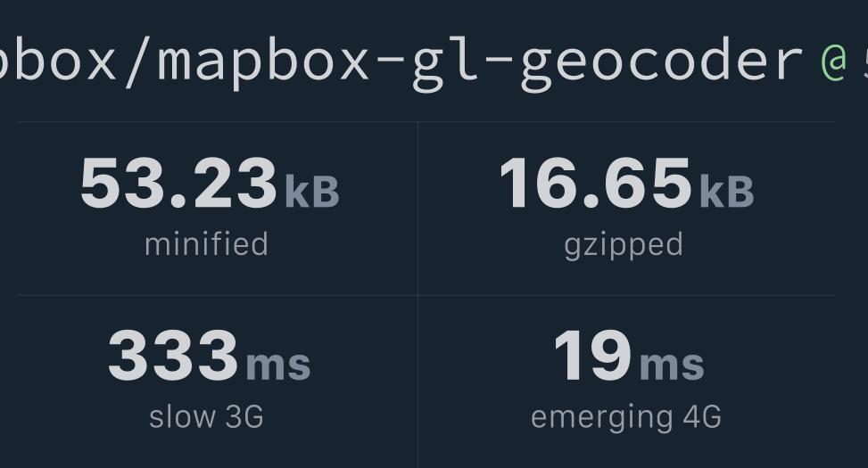Screen dimensions: 868x468
Task: Click the 333 download time value
Action: [x=173, y=355]
